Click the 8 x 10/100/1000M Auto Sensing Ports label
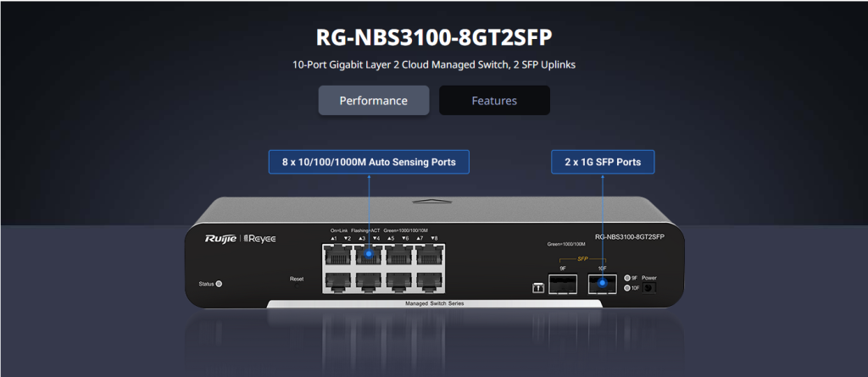 369,162
